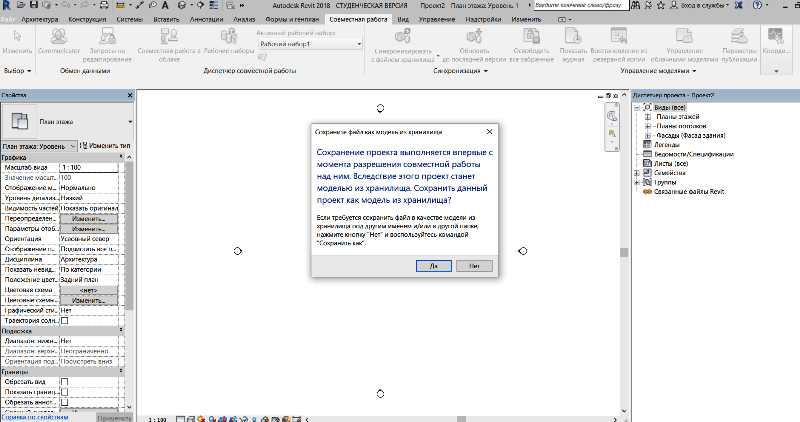Click the Undo arrow in quick access toolbar

[66, 5]
